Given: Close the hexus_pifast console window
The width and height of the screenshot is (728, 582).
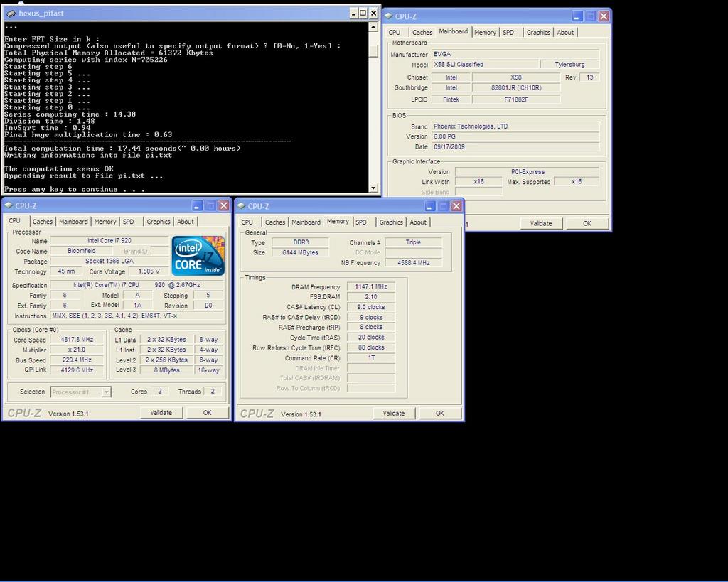Looking at the screenshot, I should (373, 14).
